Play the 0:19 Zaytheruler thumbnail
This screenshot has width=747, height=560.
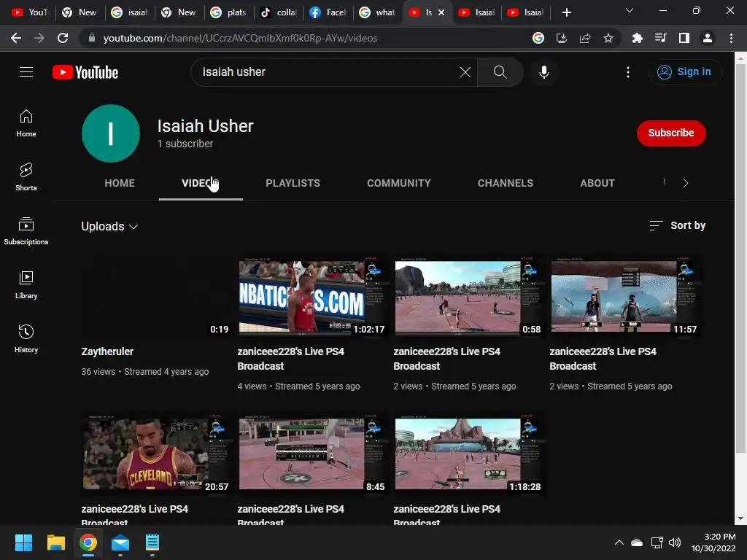[156, 296]
